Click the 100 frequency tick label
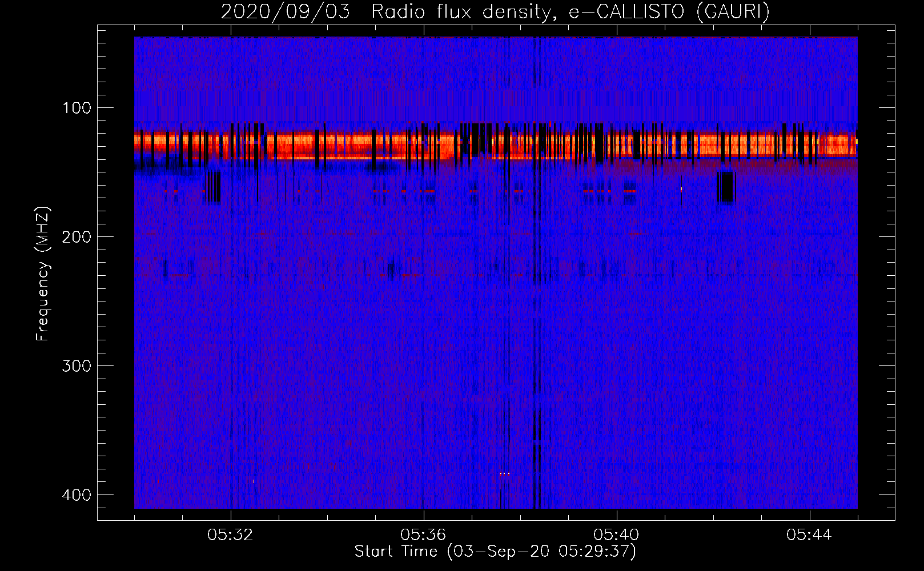The image size is (924, 571). [x=77, y=108]
